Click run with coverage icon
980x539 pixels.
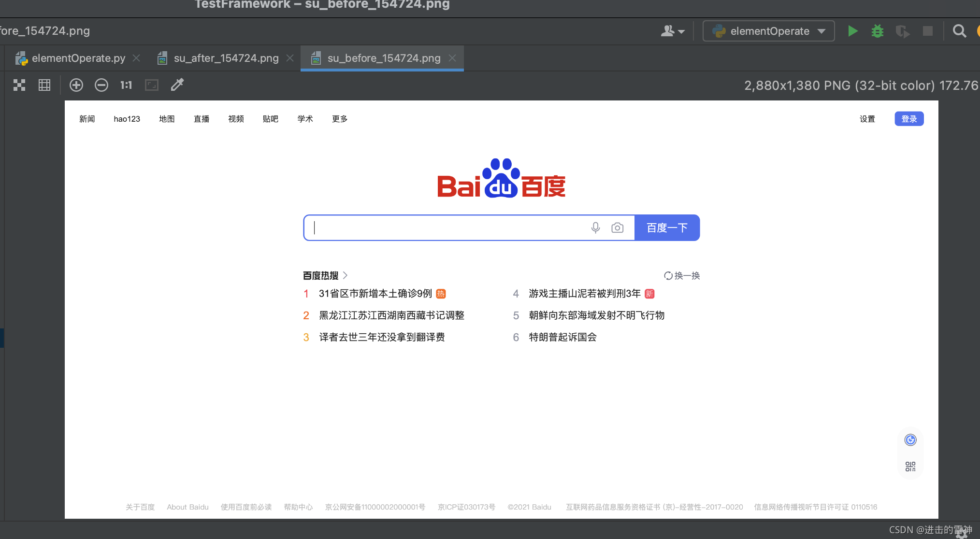coord(902,31)
